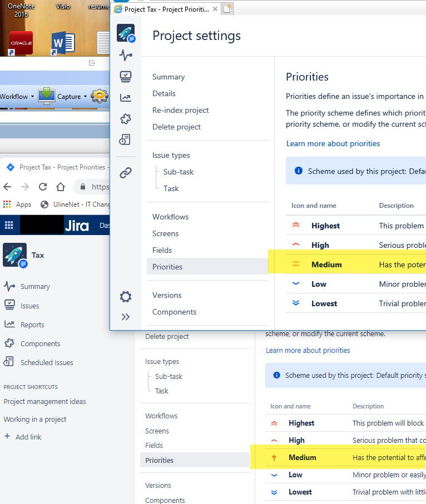Open Issue types in IE settings menu

point(171,155)
